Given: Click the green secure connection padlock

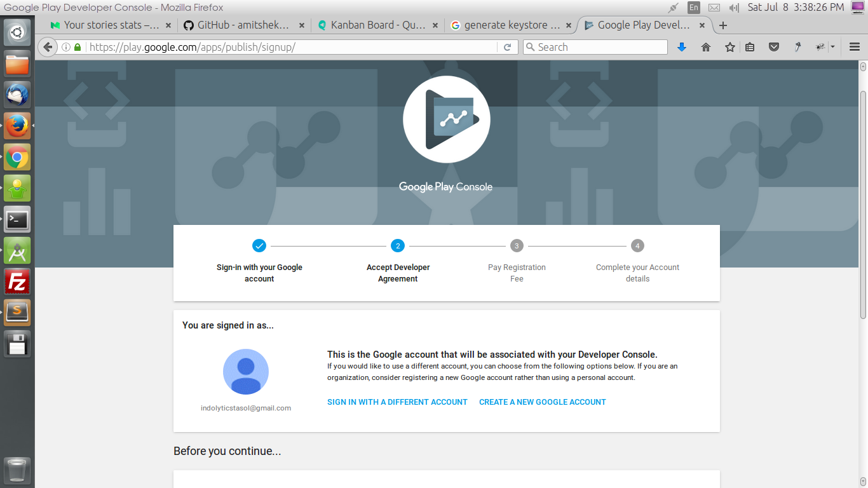Looking at the screenshot, I should 78,47.
